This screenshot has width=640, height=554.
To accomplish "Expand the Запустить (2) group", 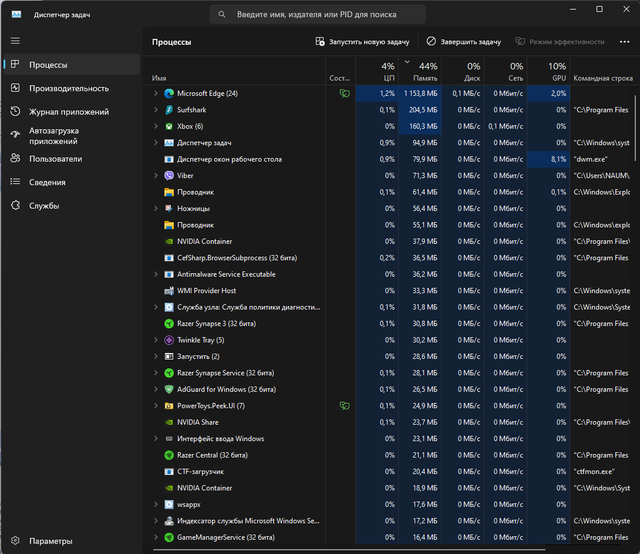I will click(x=156, y=356).
